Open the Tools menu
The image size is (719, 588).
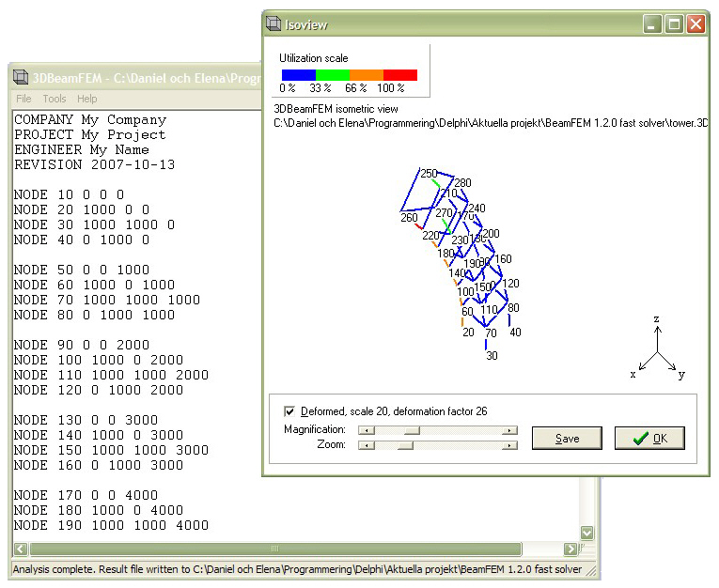point(55,99)
